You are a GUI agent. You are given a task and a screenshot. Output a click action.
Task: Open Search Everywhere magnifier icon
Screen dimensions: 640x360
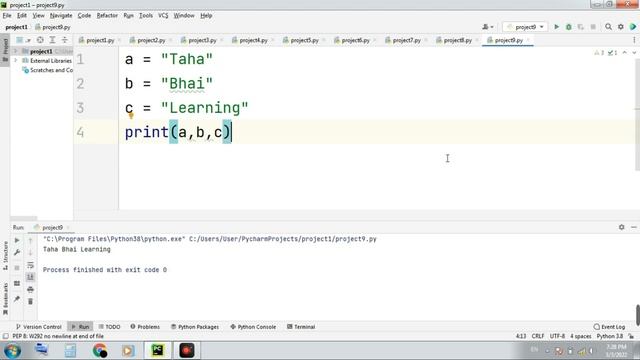click(x=608, y=27)
